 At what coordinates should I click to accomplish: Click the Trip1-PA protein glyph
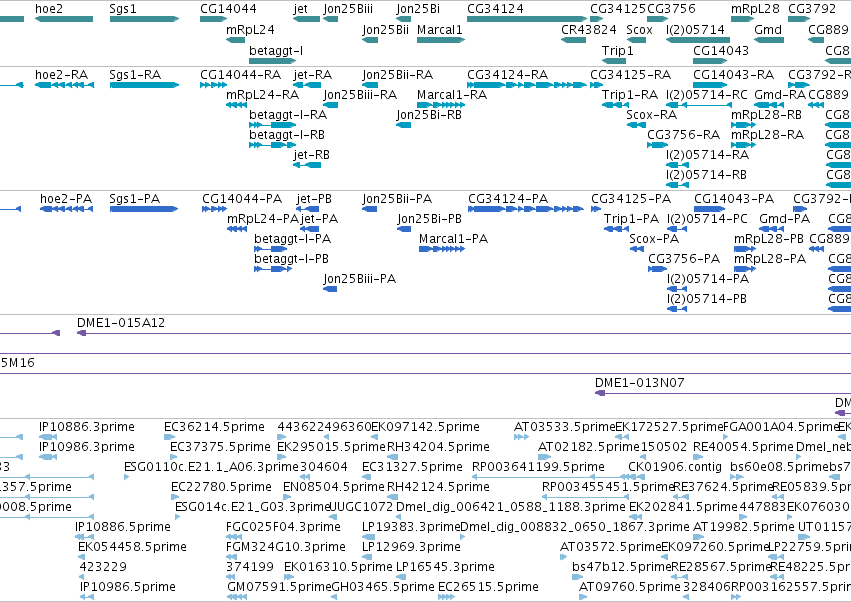coord(616,229)
